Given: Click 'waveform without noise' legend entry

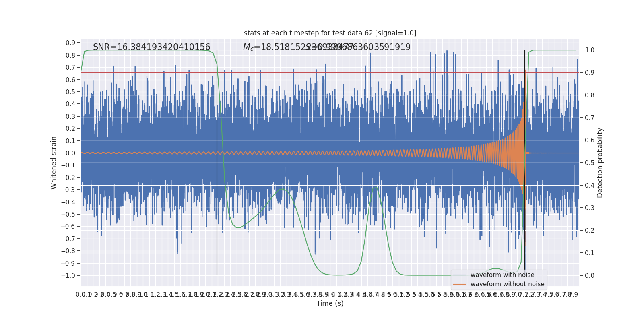Looking at the screenshot, I should [507, 284].
